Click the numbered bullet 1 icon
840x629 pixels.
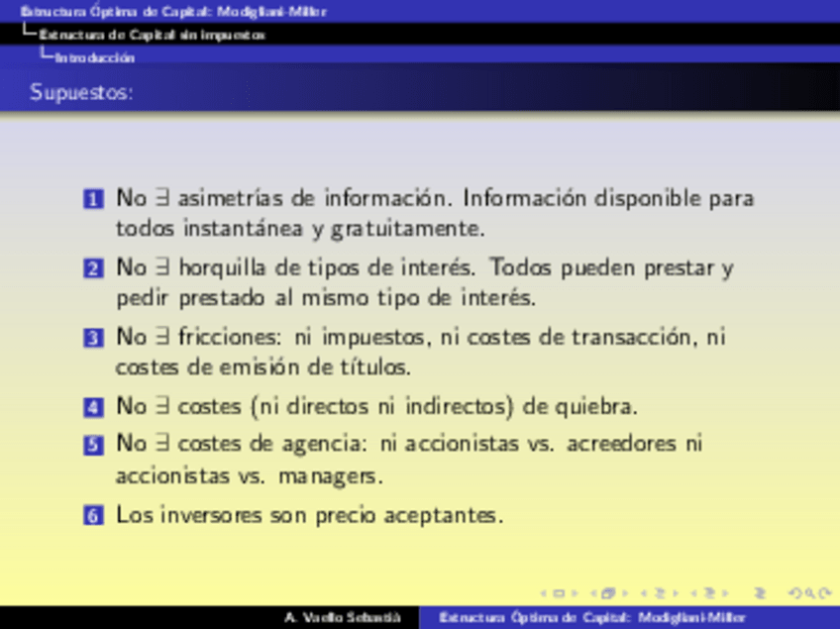click(93, 199)
